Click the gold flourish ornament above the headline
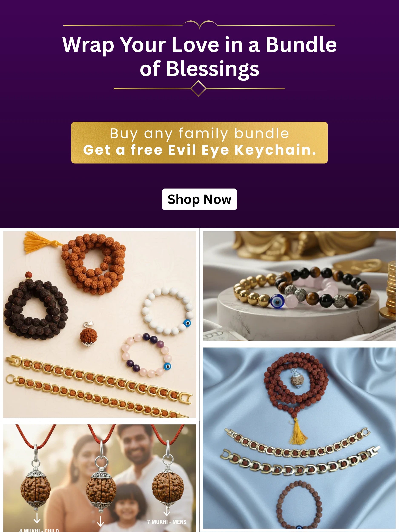The width and height of the screenshot is (399, 532). point(200,25)
